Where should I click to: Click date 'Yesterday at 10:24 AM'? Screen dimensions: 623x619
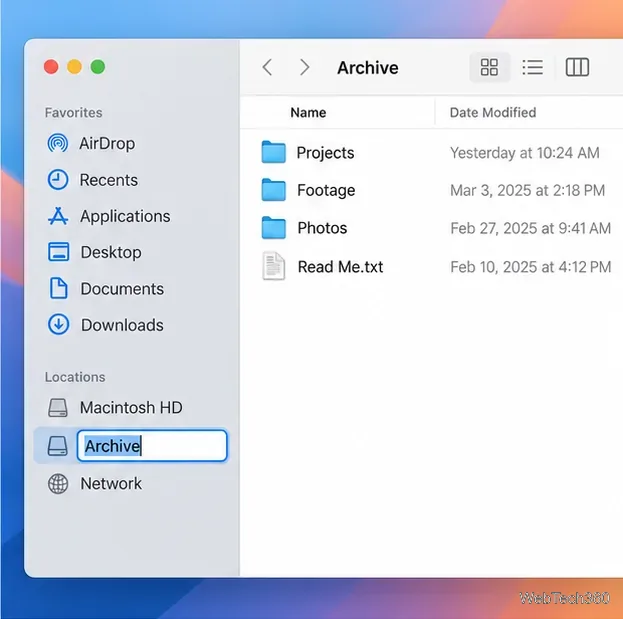pyautogui.click(x=524, y=153)
